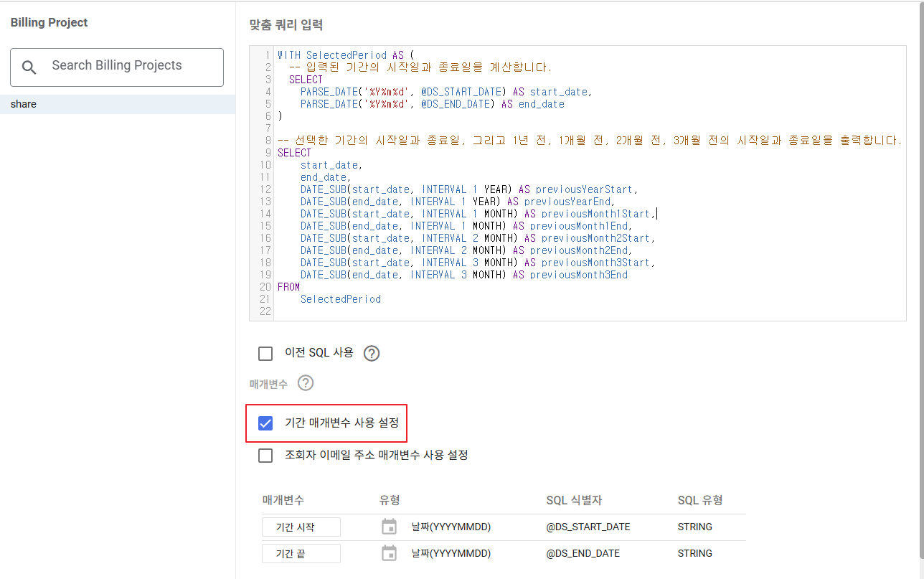Click query line with previousYearEnd

pos(458,202)
